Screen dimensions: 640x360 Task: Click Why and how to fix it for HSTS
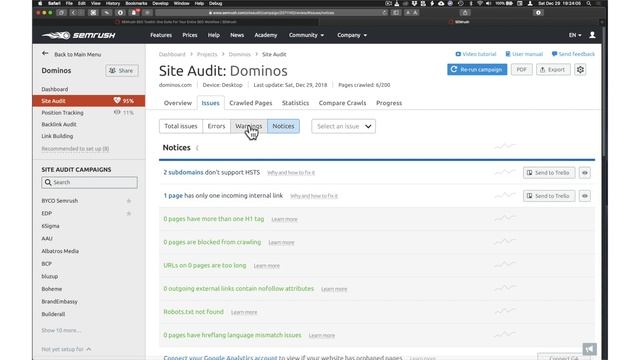[291, 173]
